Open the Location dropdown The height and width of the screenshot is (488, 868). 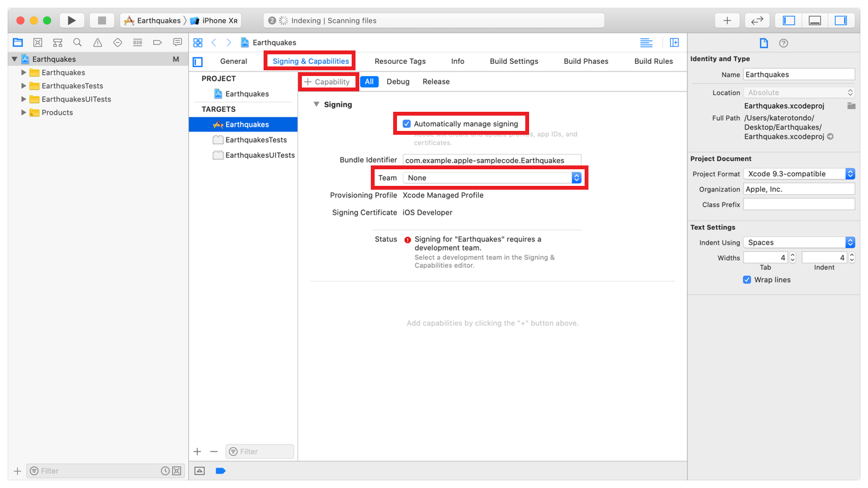[x=799, y=93]
